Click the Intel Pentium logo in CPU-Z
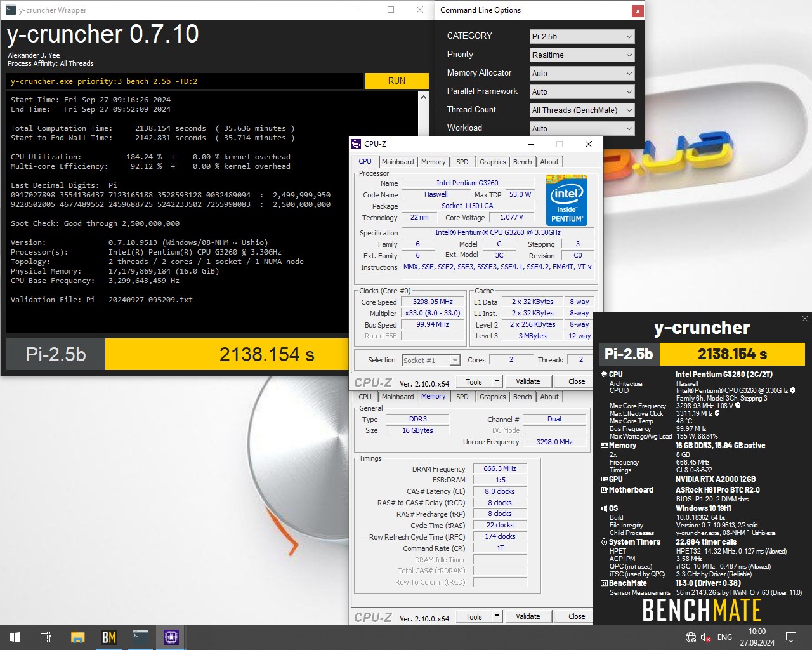Screen dimensions: 812x650 click(566, 200)
